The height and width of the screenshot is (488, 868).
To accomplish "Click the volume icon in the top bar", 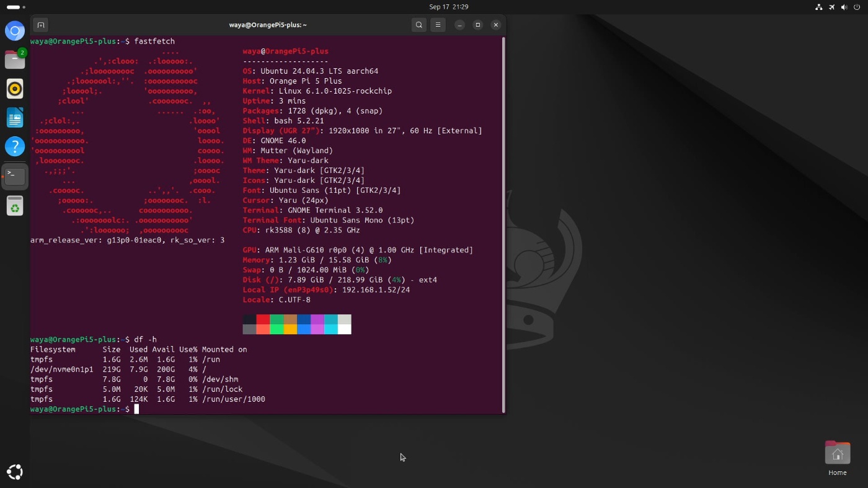I will [x=844, y=7].
